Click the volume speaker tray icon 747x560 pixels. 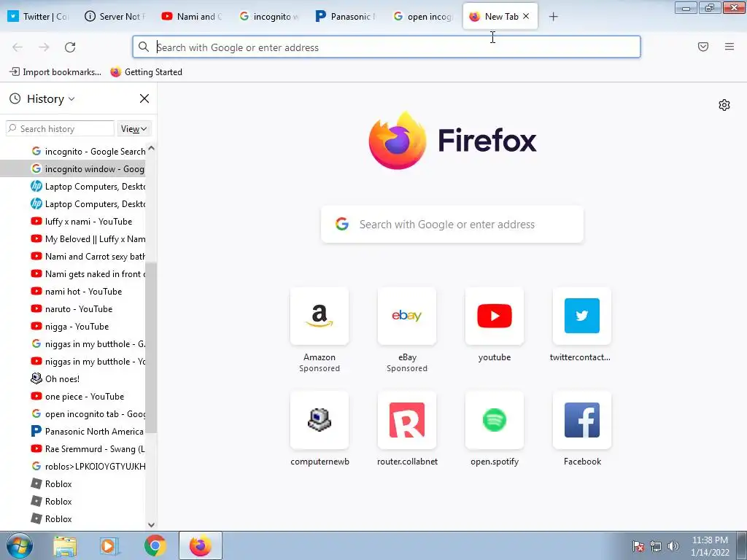[673, 546]
